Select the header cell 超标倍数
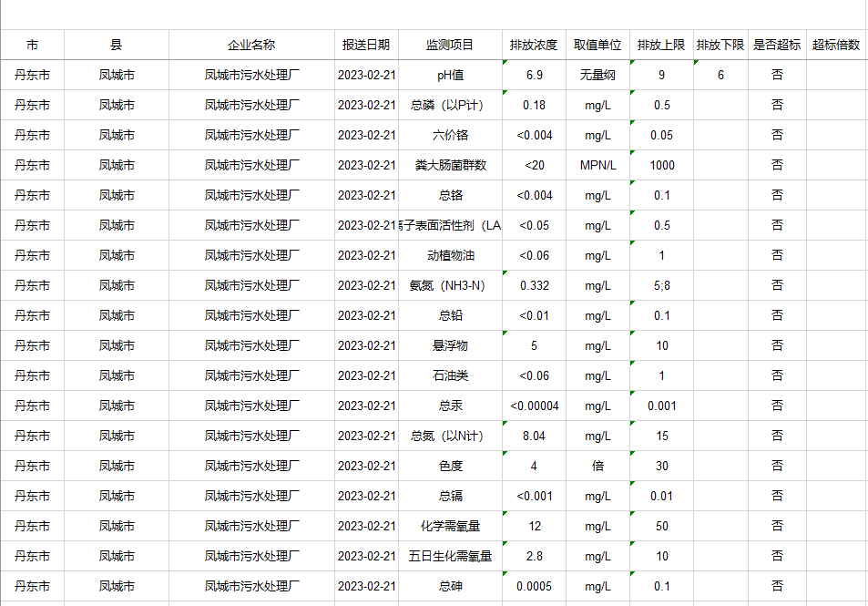Screen dimensions: 868x606 click(x=836, y=45)
